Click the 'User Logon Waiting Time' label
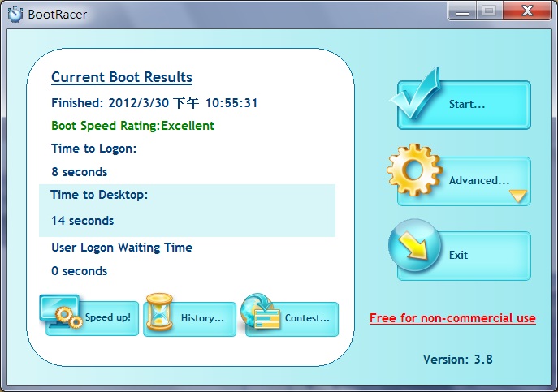Screen dimensions: 558x392 coord(122,248)
